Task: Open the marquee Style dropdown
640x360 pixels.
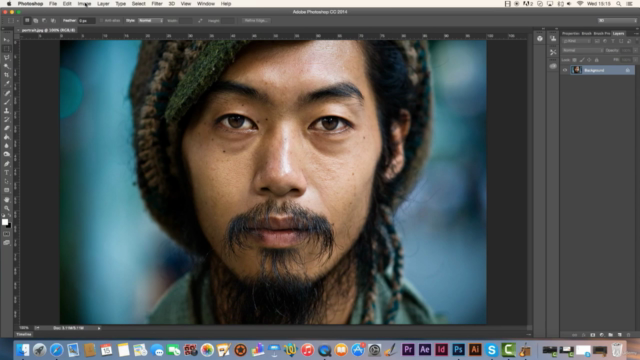Action: tap(151, 20)
